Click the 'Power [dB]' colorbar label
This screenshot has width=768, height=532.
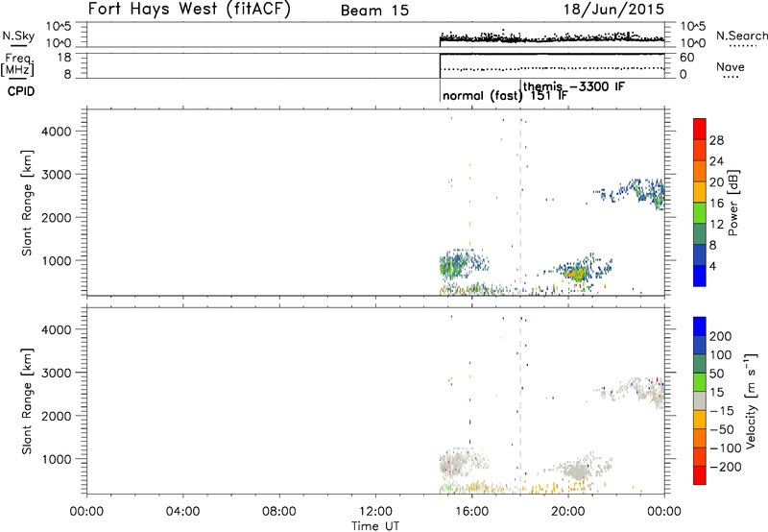(x=733, y=203)
